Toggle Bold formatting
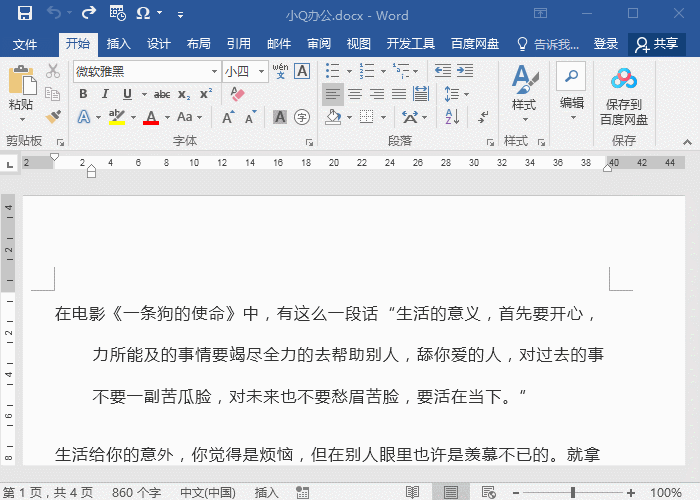Image resolution: width=700 pixels, height=500 pixels. pos(83,94)
